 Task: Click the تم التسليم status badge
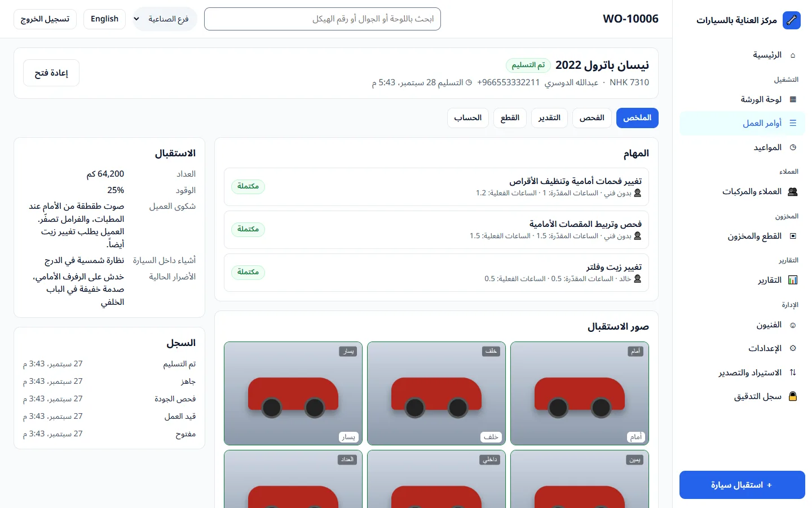click(528, 65)
